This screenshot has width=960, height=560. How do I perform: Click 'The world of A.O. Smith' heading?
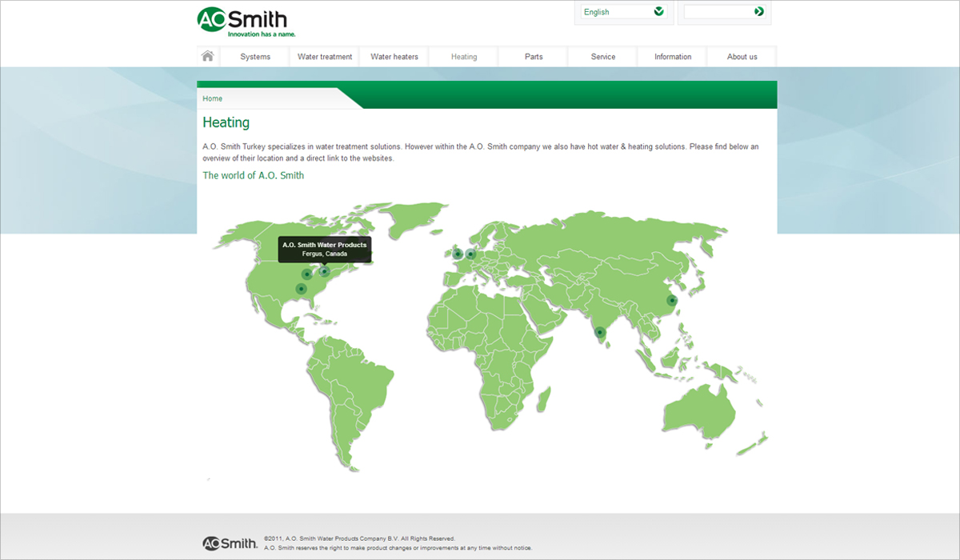coord(254,175)
